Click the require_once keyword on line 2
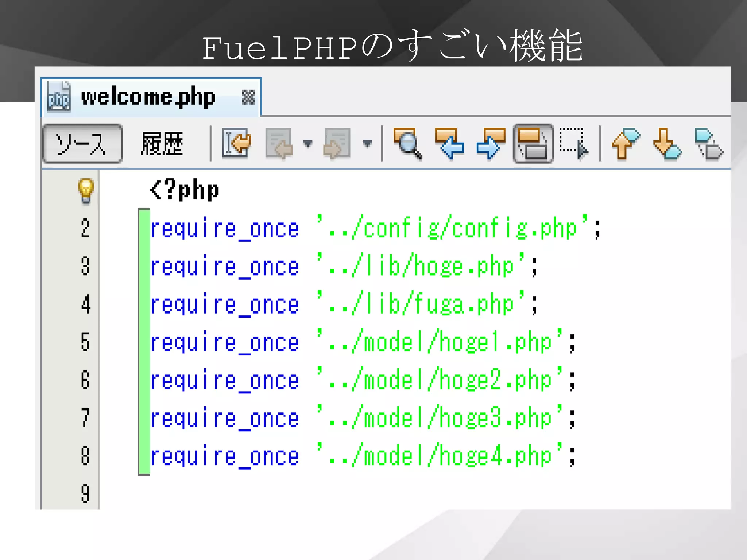747x560 pixels. click(225, 229)
